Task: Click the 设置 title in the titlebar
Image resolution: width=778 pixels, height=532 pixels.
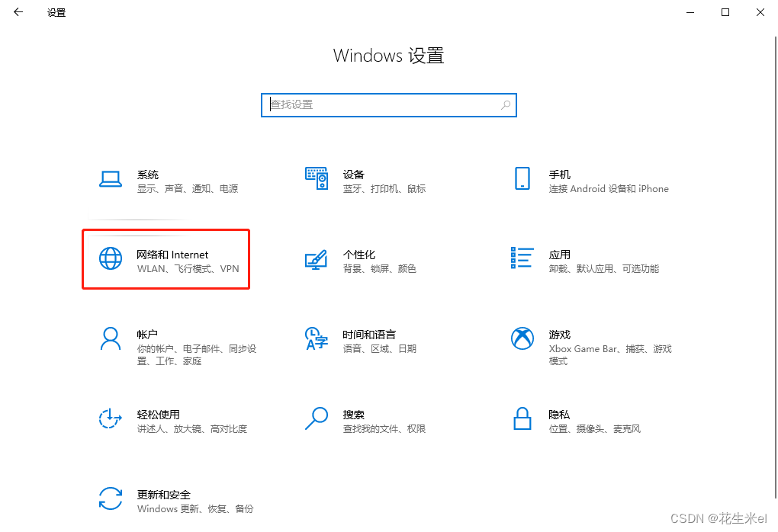Action: tap(55, 12)
